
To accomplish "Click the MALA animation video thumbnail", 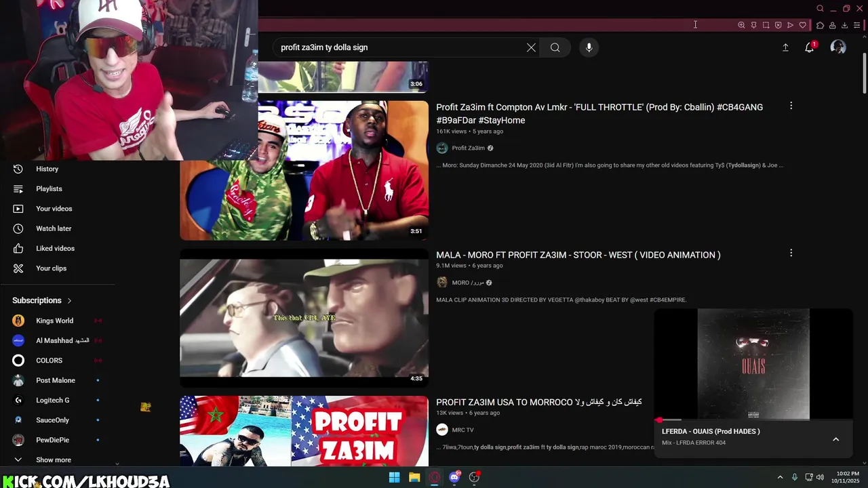I will pos(304,317).
